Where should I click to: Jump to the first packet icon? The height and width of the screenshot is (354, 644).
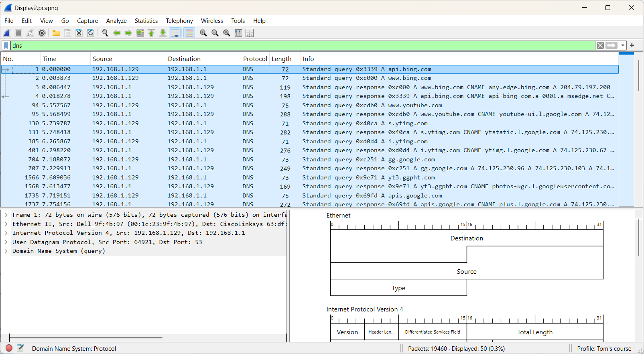click(x=151, y=33)
